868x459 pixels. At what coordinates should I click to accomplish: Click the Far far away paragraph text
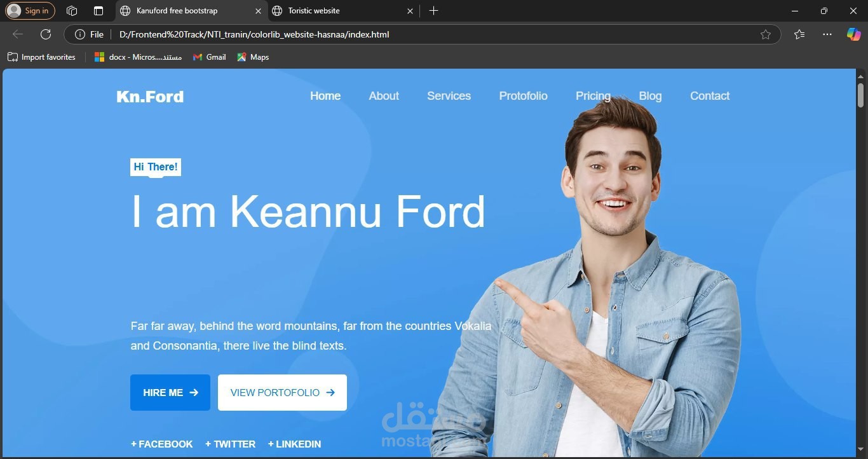(311, 336)
